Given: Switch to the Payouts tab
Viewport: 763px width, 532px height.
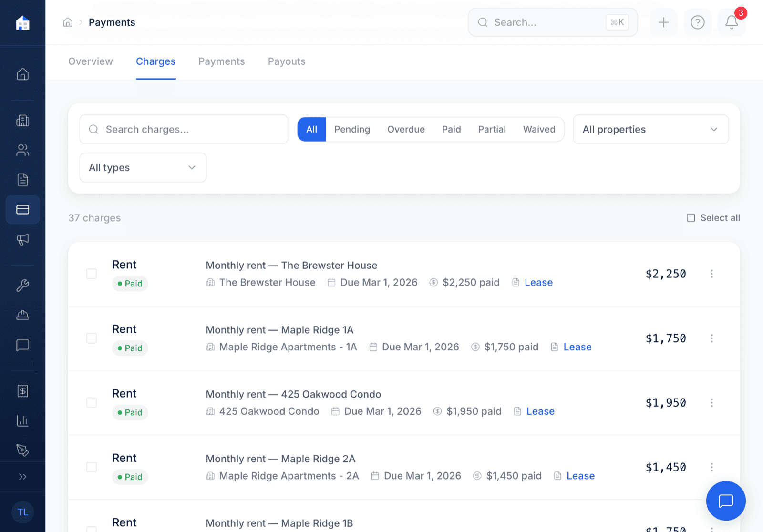Looking at the screenshot, I should pos(286,61).
